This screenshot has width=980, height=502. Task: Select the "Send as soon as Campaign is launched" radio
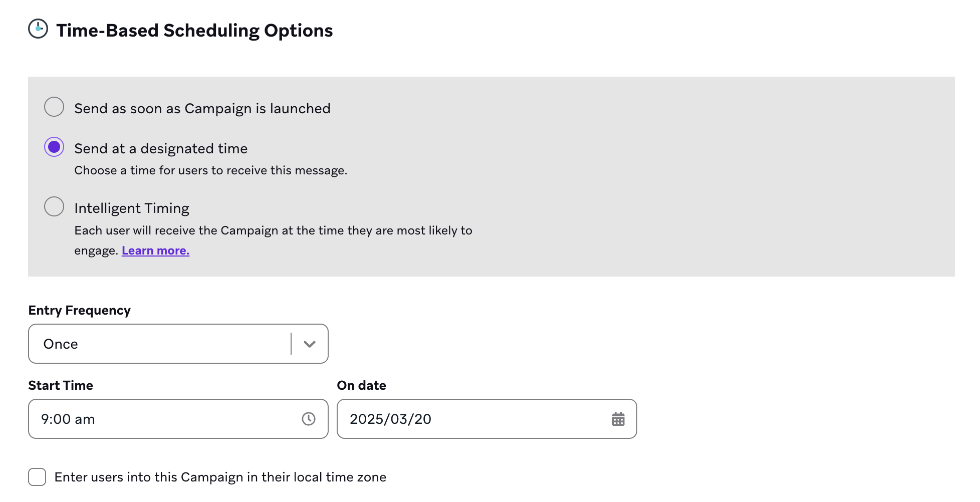click(54, 107)
